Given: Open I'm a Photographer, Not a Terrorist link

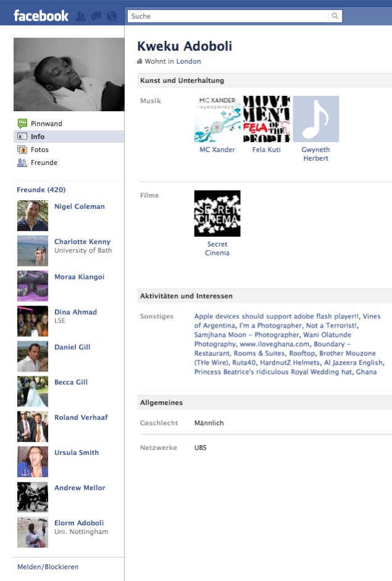Looking at the screenshot, I should pyautogui.click(x=298, y=326).
